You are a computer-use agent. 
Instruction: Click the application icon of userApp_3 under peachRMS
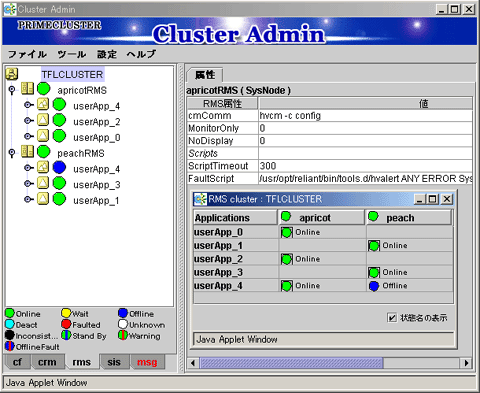(43, 183)
